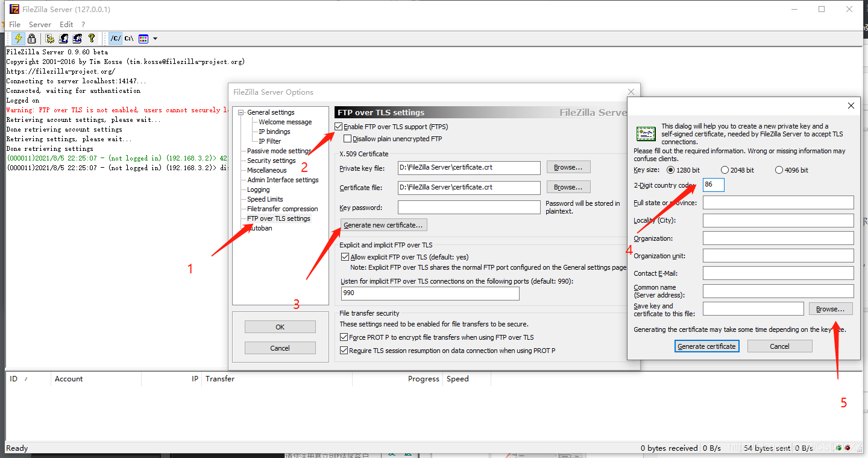Focus the Organization unit field
Screen dimensions: 868x458
click(x=778, y=256)
